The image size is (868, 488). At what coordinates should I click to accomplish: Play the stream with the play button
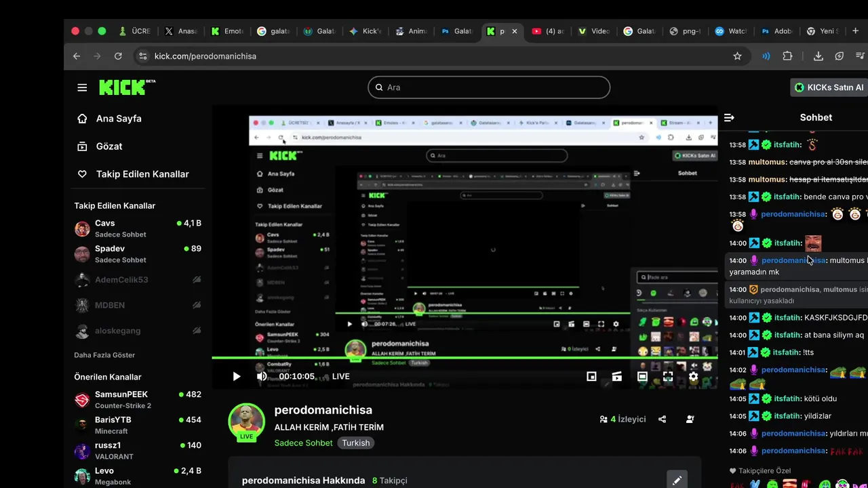236,376
